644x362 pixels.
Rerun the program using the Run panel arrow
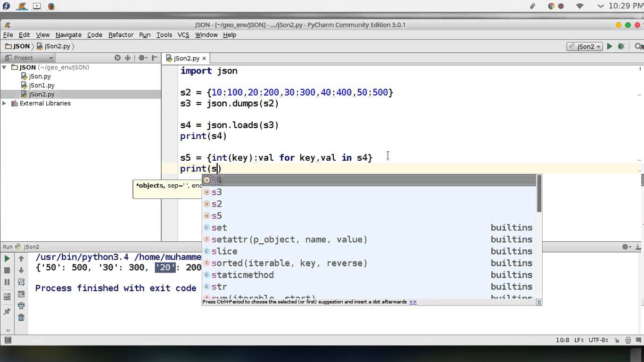coord(7,258)
